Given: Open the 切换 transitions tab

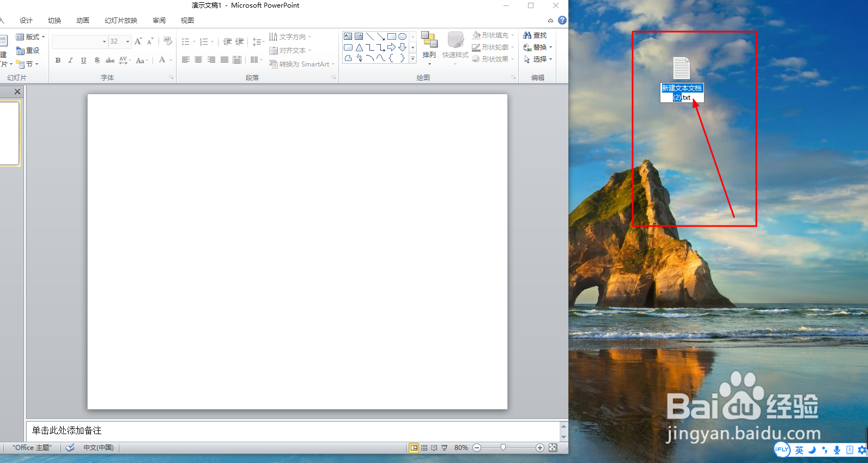Looking at the screenshot, I should click(54, 21).
